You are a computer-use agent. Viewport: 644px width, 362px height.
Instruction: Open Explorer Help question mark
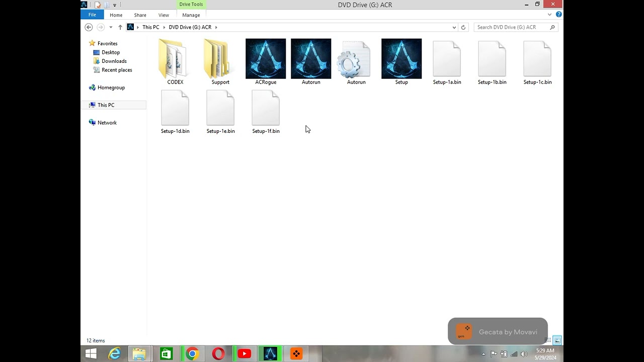pyautogui.click(x=559, y=15)
